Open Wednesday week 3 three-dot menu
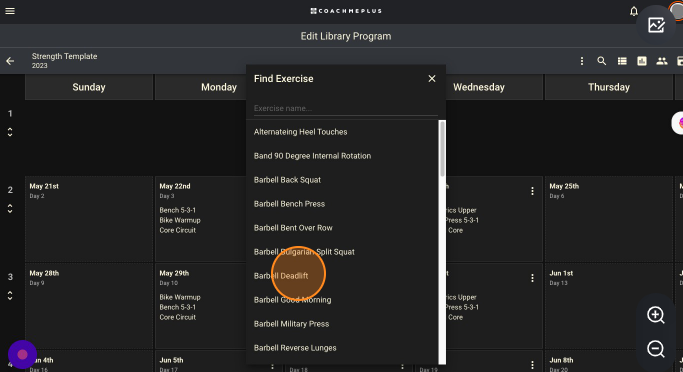This screenshot has width=683, height=372. click(x=532, y=278)
